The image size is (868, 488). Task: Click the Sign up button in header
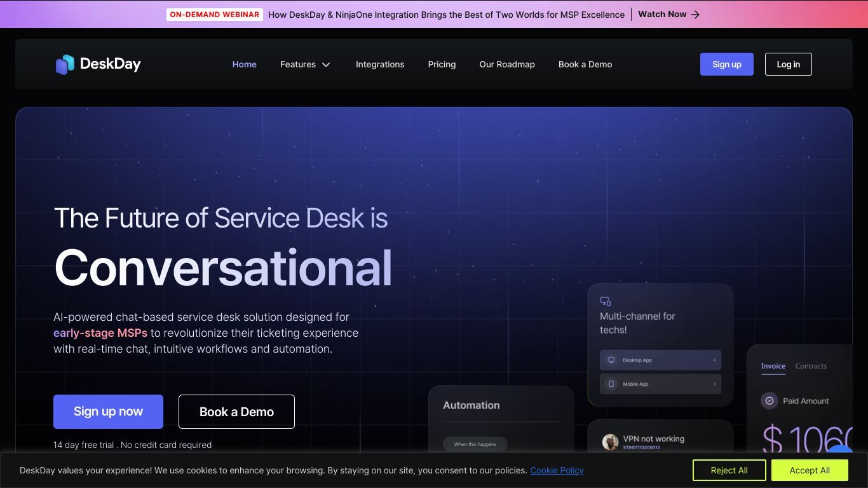click(x=727, y=64)
